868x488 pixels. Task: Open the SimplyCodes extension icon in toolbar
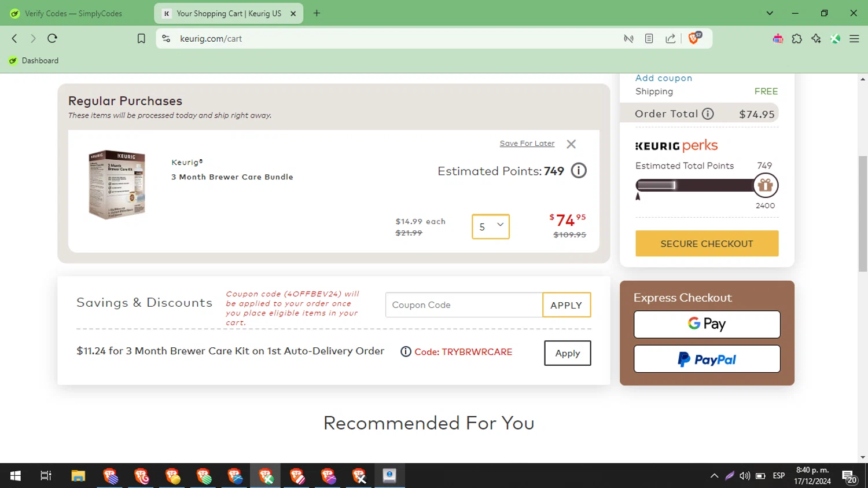[x=835, y=39]
